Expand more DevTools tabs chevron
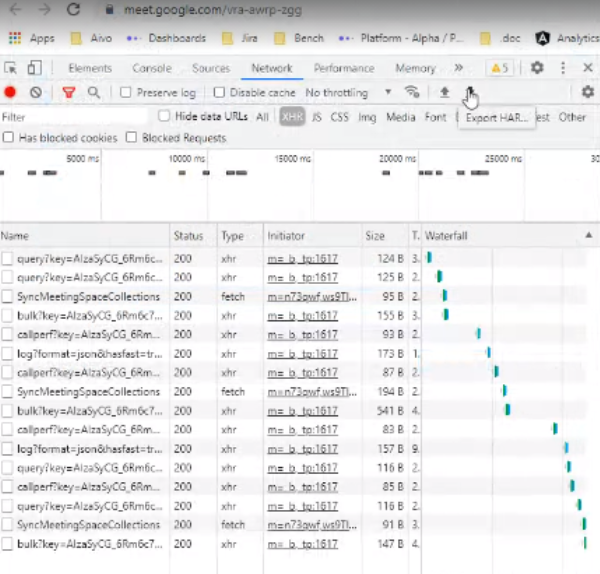 458,68
